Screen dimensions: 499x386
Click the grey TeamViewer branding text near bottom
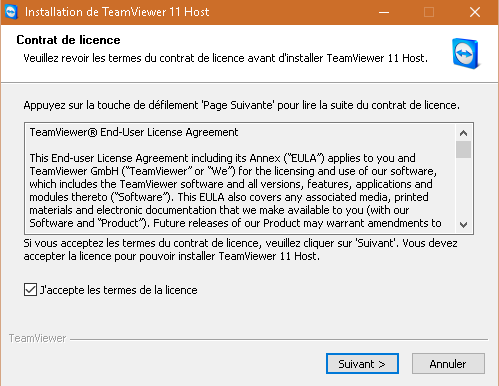pyautogui.click(x=37, y=338)
